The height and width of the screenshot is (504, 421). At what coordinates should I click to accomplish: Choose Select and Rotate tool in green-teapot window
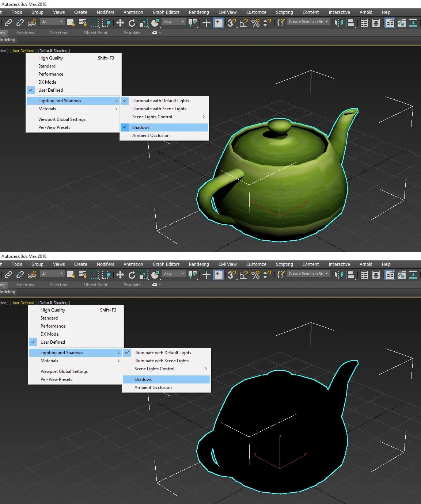pos(132,23)
